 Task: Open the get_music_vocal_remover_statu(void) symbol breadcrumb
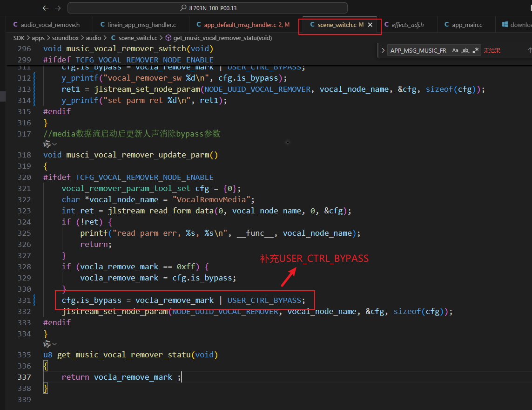(219, 38)
